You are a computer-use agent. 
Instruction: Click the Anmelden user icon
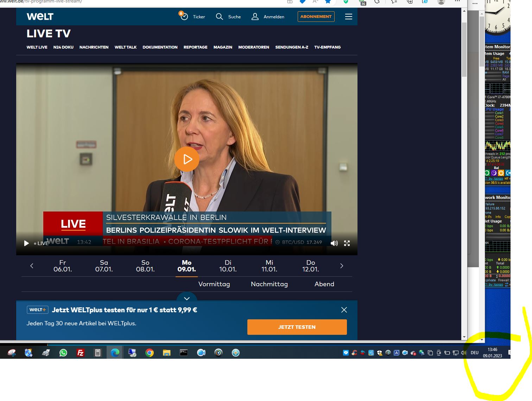tap(255, 17)
